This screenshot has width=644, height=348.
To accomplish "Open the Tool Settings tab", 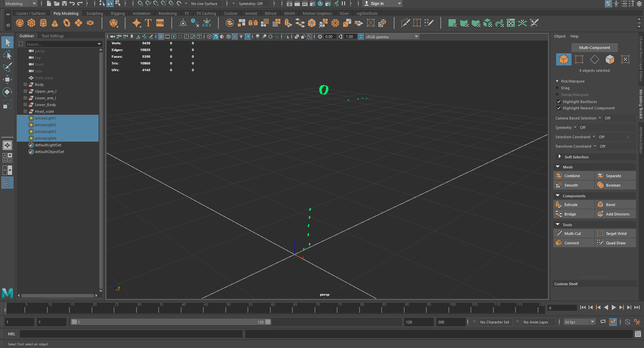I will (x=53, y=36).
